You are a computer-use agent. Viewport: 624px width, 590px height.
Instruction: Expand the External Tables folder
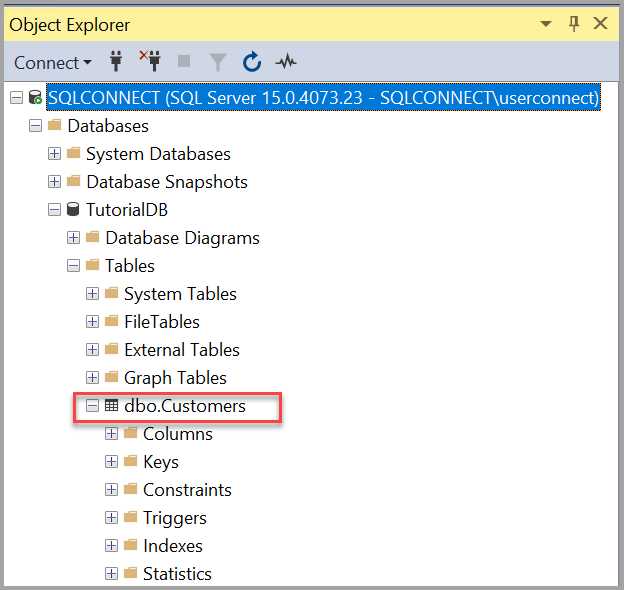(92, 350)
